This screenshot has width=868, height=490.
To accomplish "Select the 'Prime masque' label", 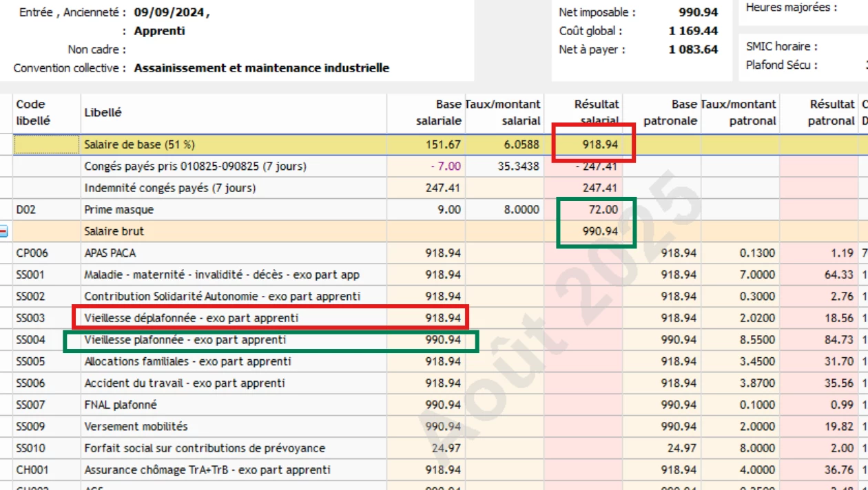I will (119, 209).
